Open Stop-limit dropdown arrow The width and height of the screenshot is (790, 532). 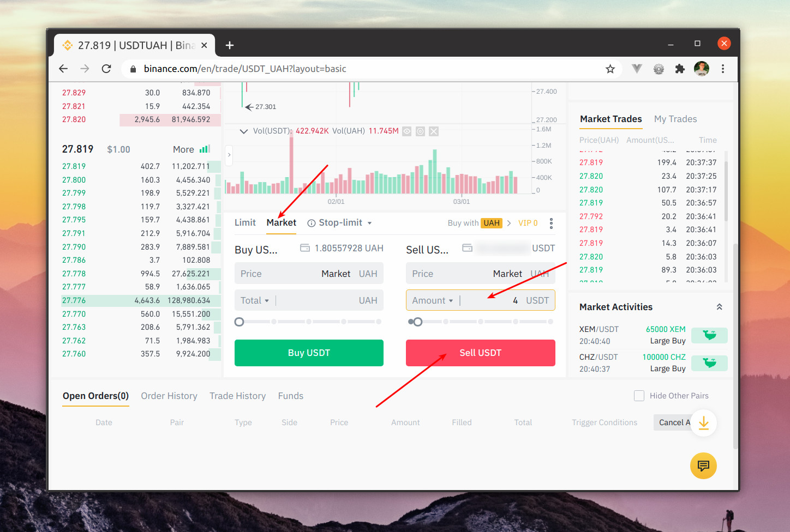pos(369,223)
